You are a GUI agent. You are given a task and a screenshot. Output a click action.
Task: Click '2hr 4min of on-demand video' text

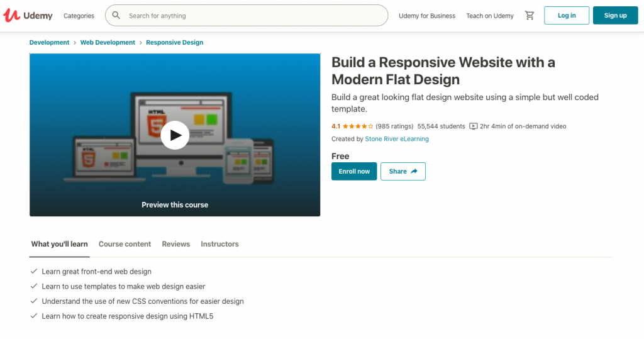(523, 126)
